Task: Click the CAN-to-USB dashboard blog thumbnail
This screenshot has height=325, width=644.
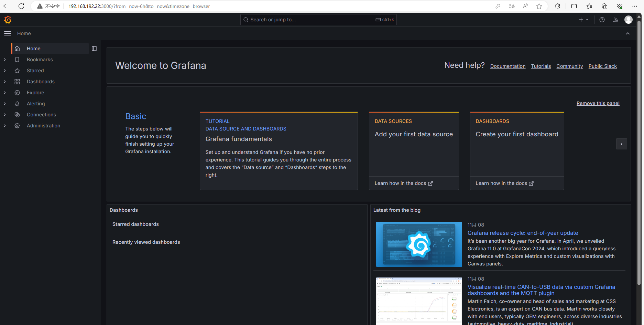Action: [419, 301]
